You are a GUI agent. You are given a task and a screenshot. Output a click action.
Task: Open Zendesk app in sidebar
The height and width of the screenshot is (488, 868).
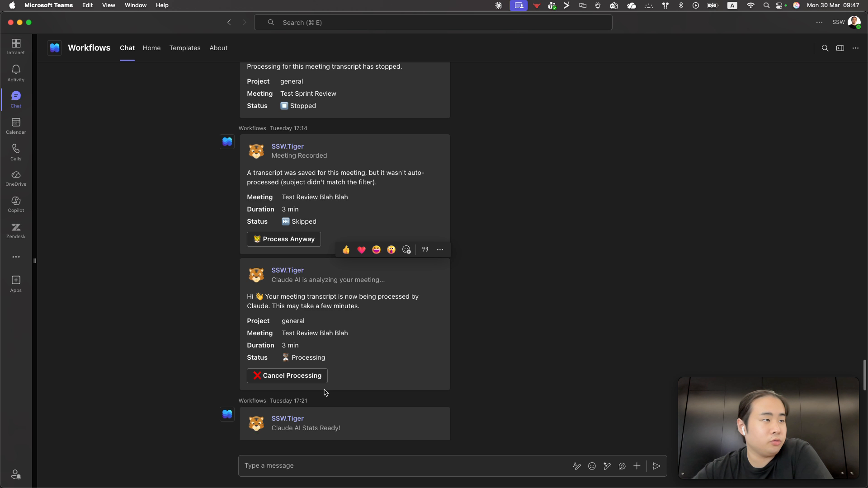16,230
